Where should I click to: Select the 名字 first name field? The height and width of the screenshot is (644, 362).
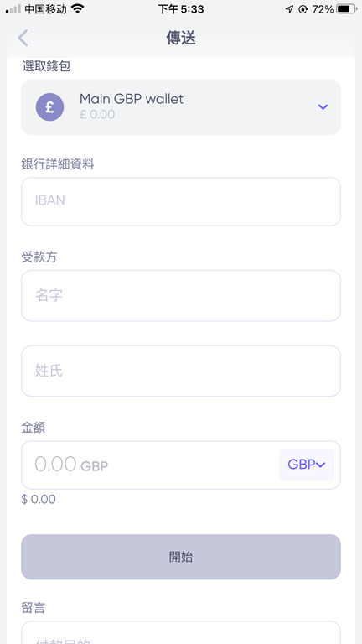click(181, 296)
